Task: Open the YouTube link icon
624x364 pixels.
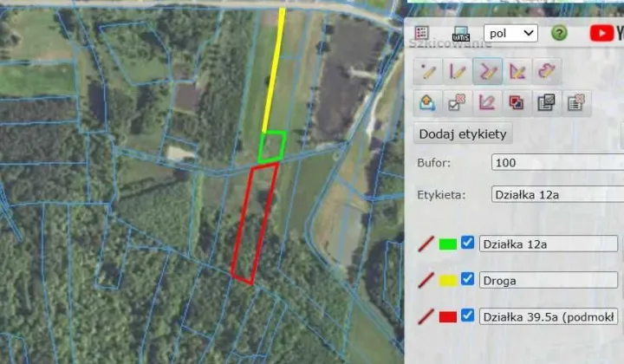Action: point(601,33)
